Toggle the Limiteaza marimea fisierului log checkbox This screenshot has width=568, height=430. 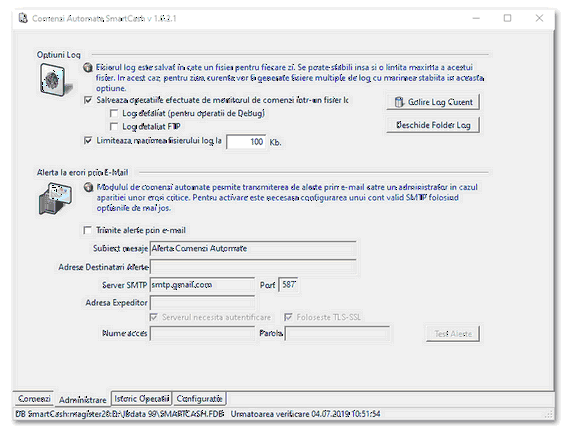point(88,140)
